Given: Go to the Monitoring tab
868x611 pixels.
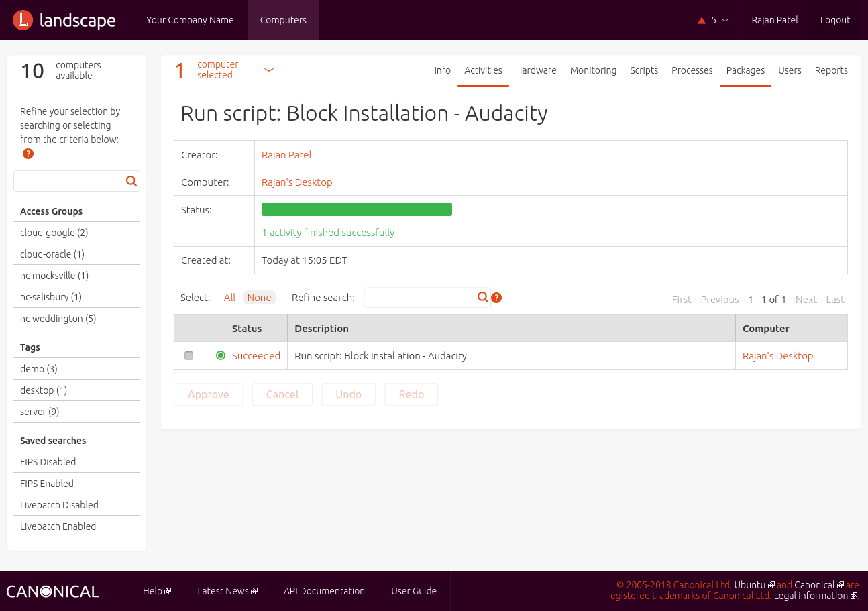Looking at the screenshot, I should point(593,70).
